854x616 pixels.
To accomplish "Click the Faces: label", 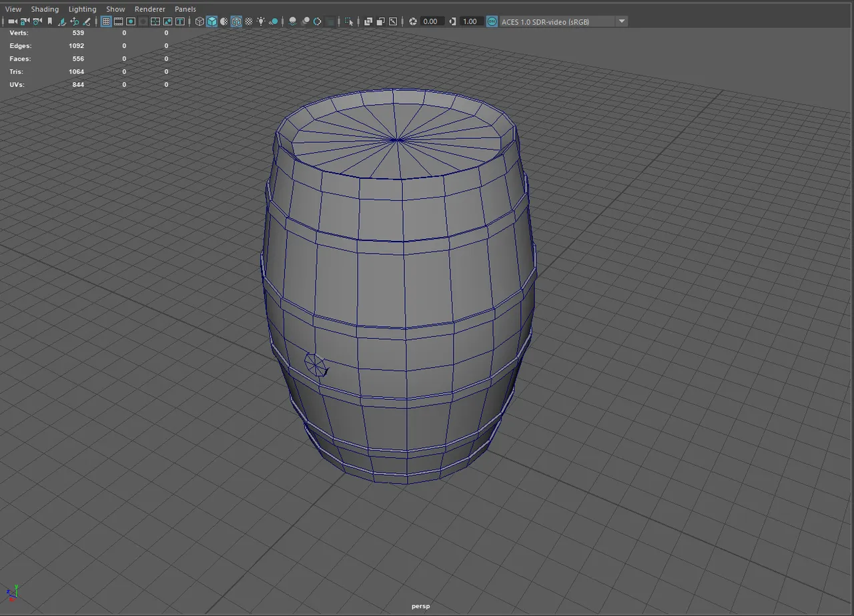I will click(x=20, y=59).
